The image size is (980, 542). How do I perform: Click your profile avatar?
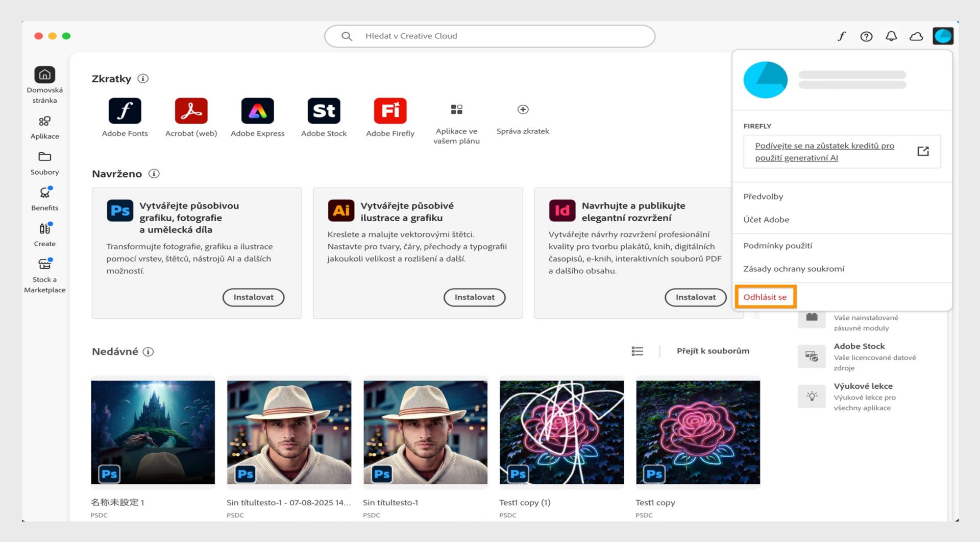(943, 36)
